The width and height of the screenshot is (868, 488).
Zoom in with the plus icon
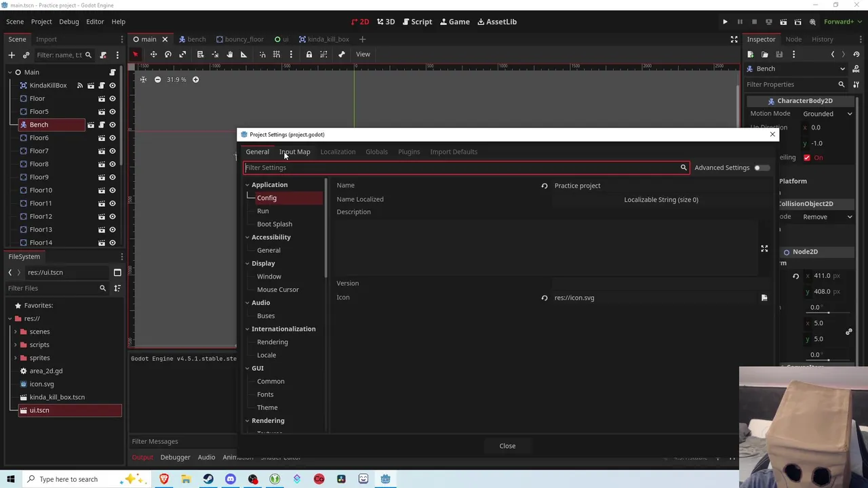tap(195, 79)
